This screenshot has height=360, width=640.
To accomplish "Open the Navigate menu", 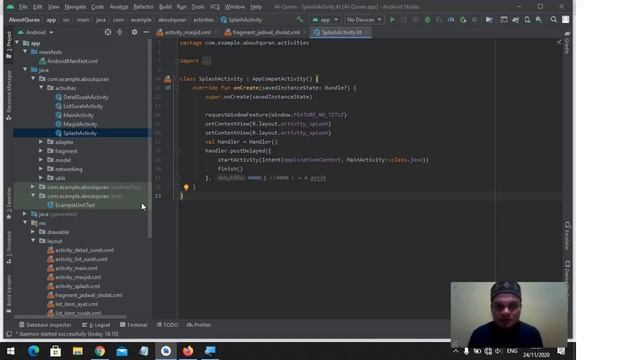I will click(75, 7).
